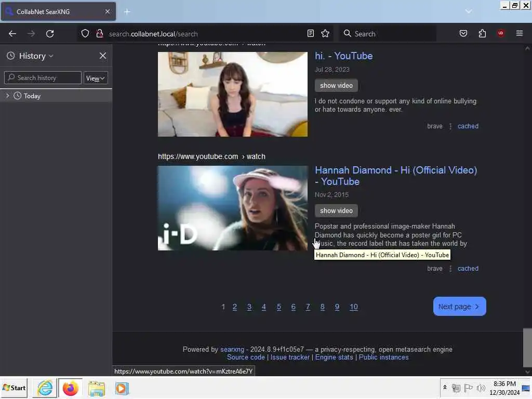Open the tracking protection shield icon

tap(85, 34)
